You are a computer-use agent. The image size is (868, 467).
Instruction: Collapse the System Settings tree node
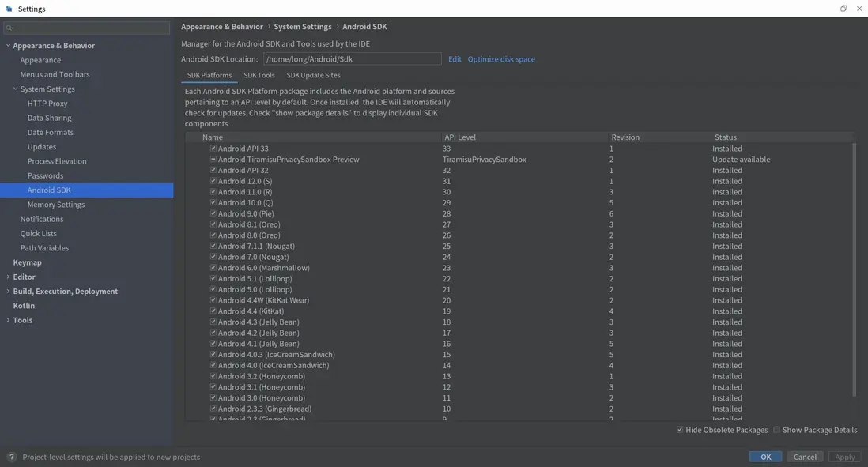pos(16,89)
